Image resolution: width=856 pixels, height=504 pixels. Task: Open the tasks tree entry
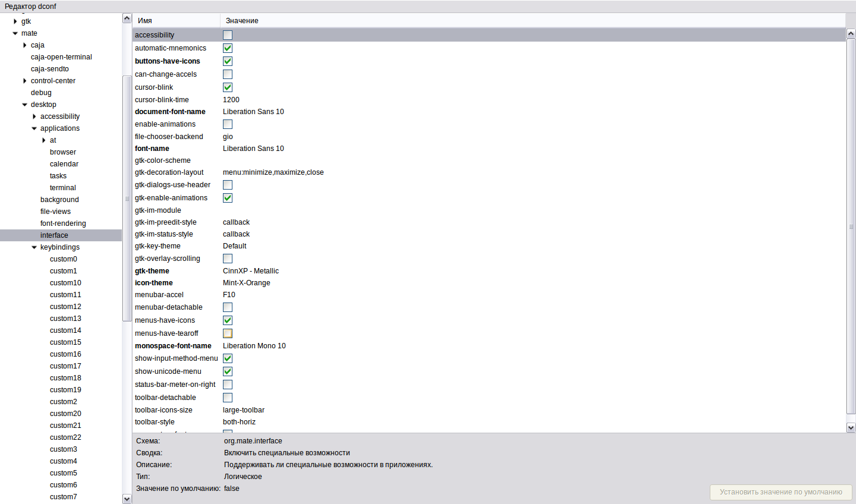click(58, 176)
